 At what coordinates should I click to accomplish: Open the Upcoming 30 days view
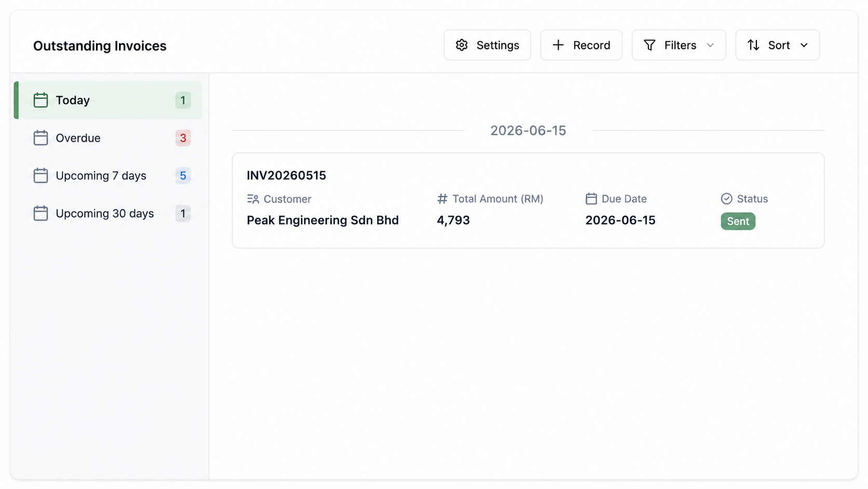click(x=108, y=214)
